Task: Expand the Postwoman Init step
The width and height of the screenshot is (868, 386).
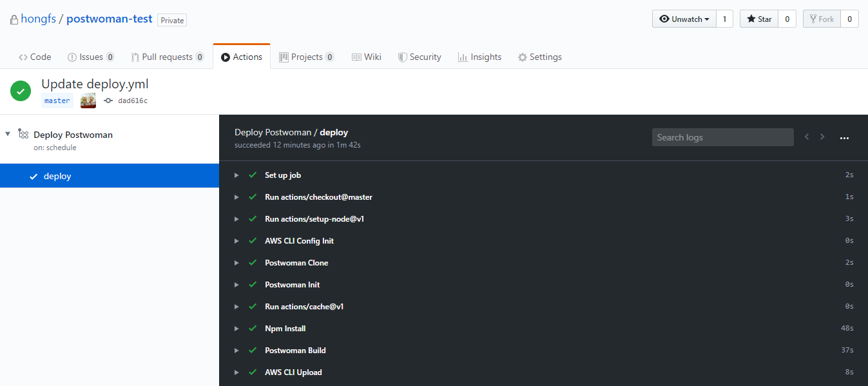Action: pyautogui.click(x=236, y=285)
